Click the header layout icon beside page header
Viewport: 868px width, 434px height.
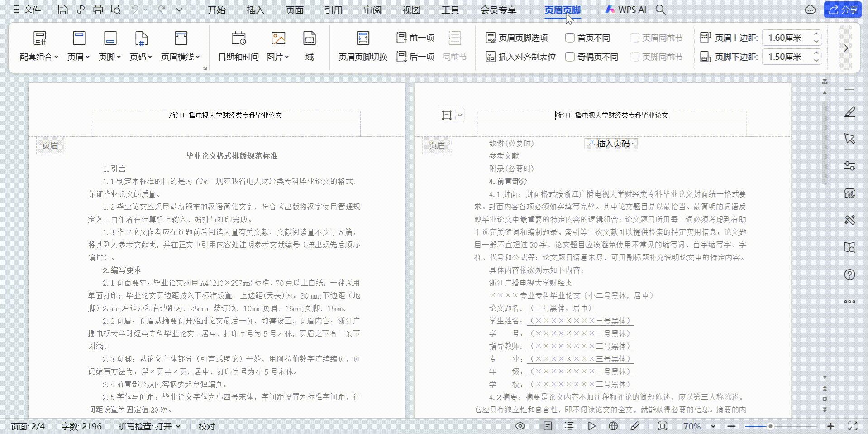[x=447, y=115]
